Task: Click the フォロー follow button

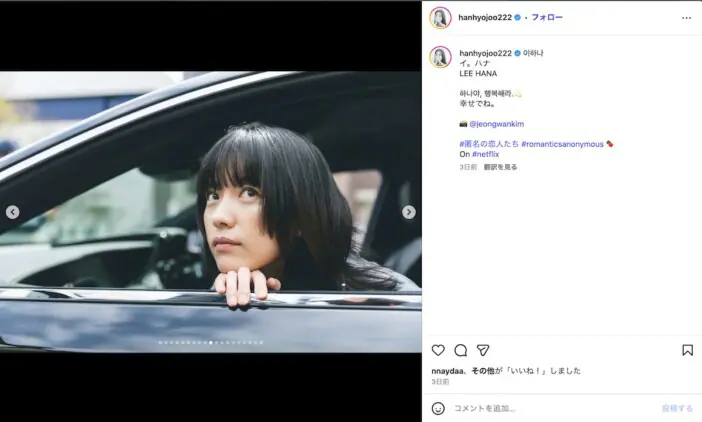Action: point(547,17)
